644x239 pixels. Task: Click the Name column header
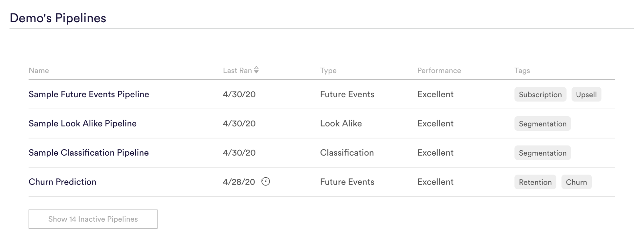pos(39,71)
